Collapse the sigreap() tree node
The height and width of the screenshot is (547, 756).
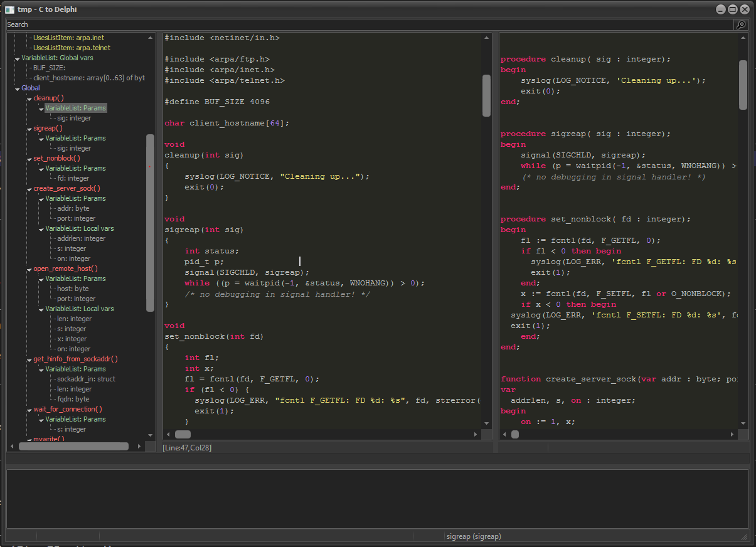[x=29, y=129]
